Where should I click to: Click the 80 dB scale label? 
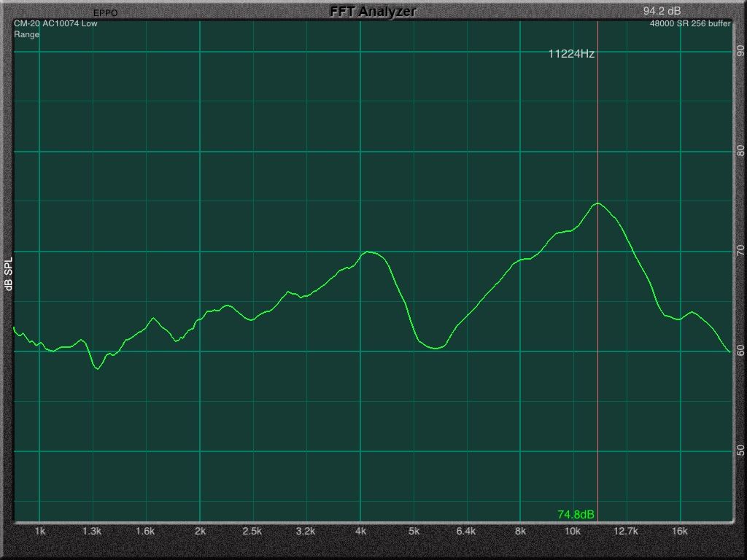click(740, 150)
